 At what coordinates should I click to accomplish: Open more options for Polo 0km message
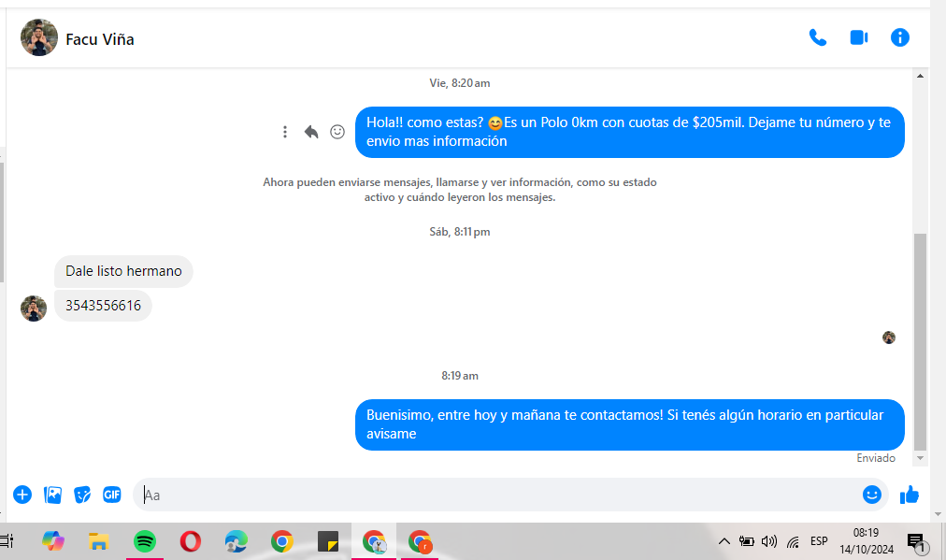(x=285, y=132)
